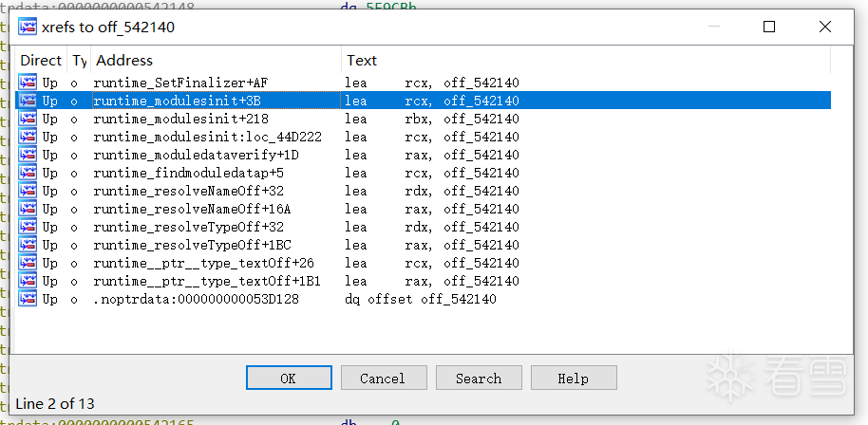Click 'lea rax, off_542140' in resolveTypeOff+1BC row

(x=432, y=245)
